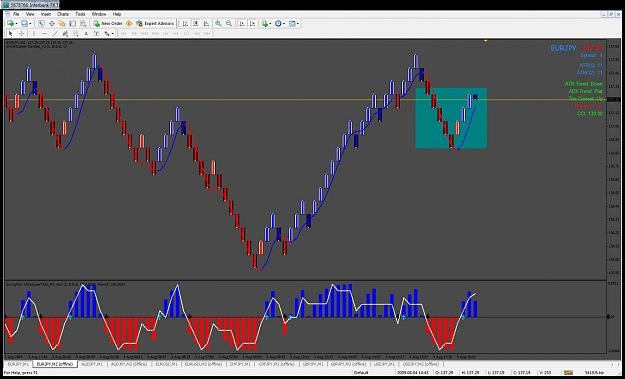Select the Crosshair tool

[x=22, y=33]
